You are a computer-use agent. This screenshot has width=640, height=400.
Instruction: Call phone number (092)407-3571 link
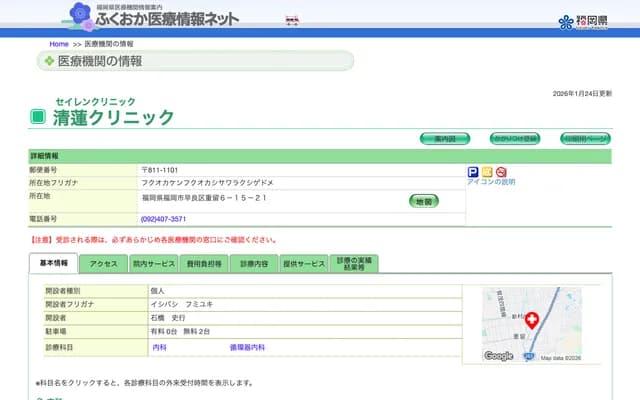[163, 219]
